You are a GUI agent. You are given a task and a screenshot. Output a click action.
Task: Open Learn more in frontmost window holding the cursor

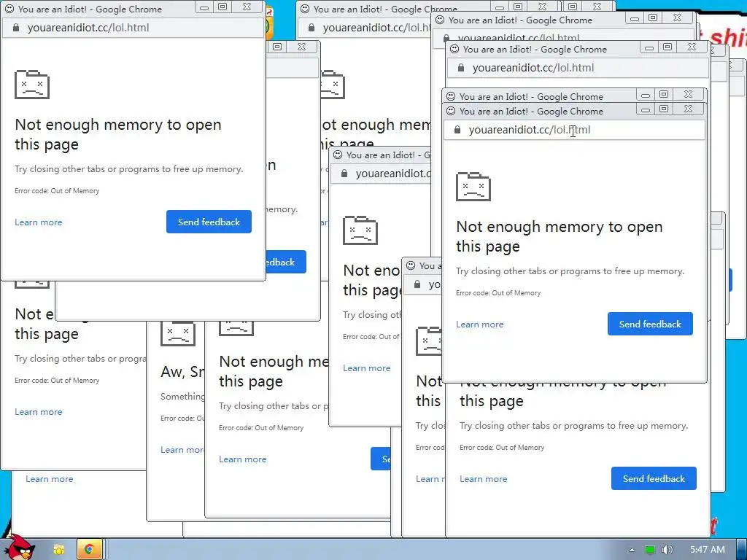[480, 324]
